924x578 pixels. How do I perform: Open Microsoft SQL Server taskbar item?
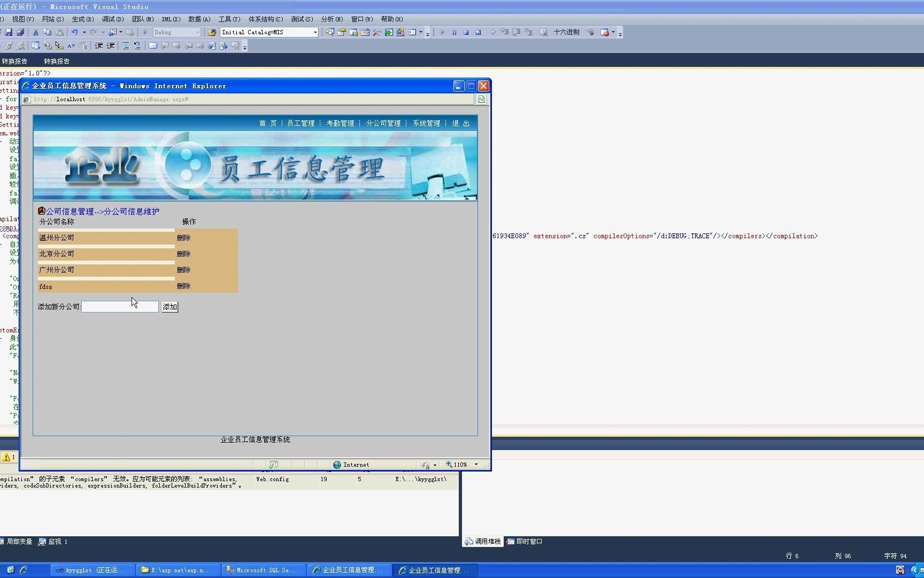coord(264,570)
